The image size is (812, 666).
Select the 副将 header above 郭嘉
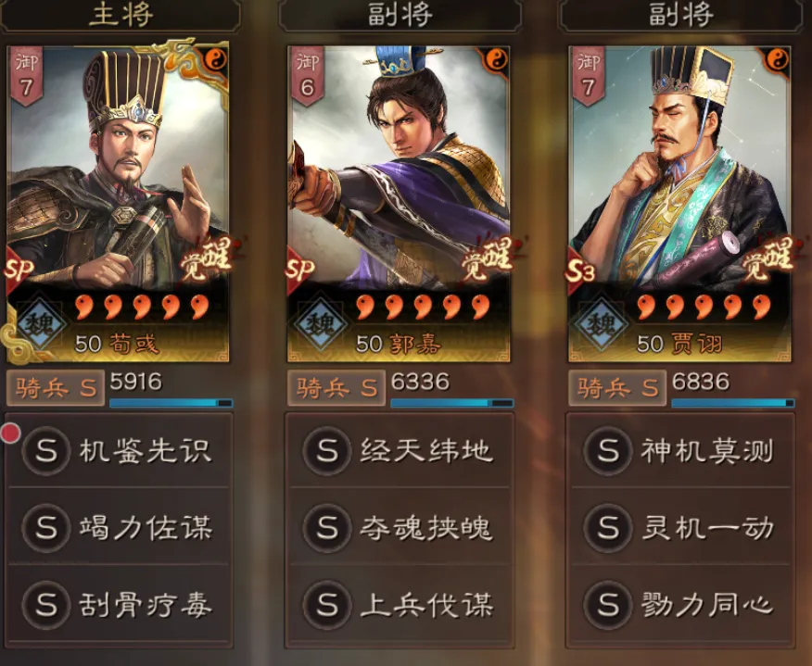(400, 16)
